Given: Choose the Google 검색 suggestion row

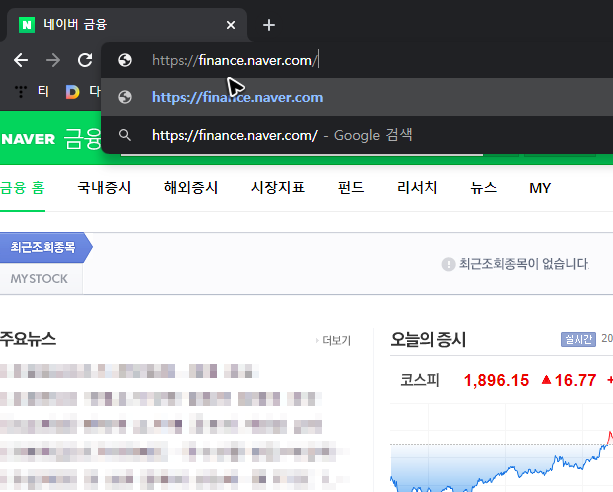Looking at the screenshot, I should 357,135.
